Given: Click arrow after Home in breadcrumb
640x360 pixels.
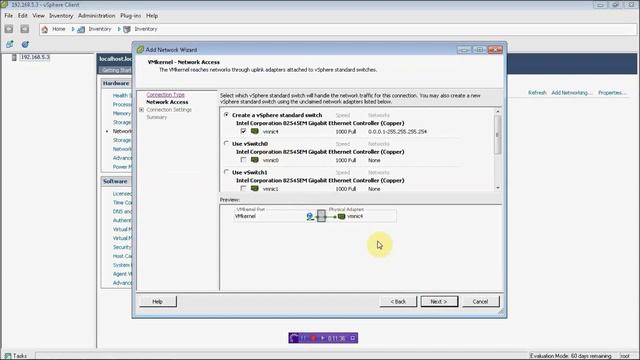Looking at the screenshot, I should 73,29.
